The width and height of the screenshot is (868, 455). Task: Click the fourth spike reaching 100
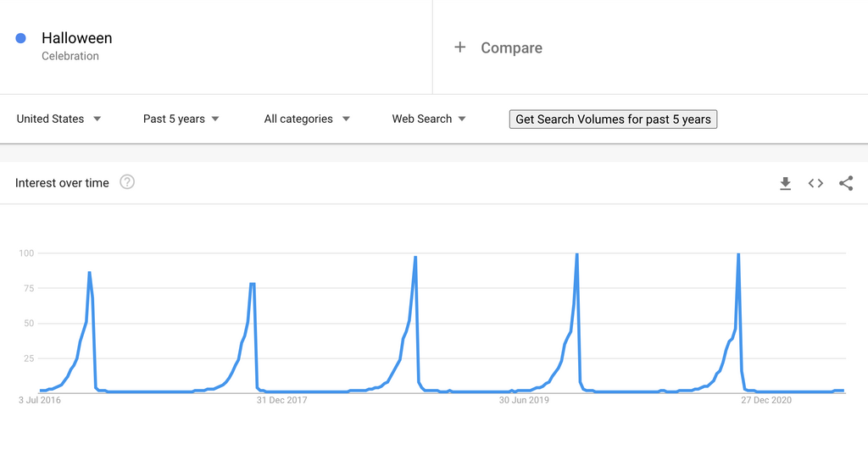(577, 254)
